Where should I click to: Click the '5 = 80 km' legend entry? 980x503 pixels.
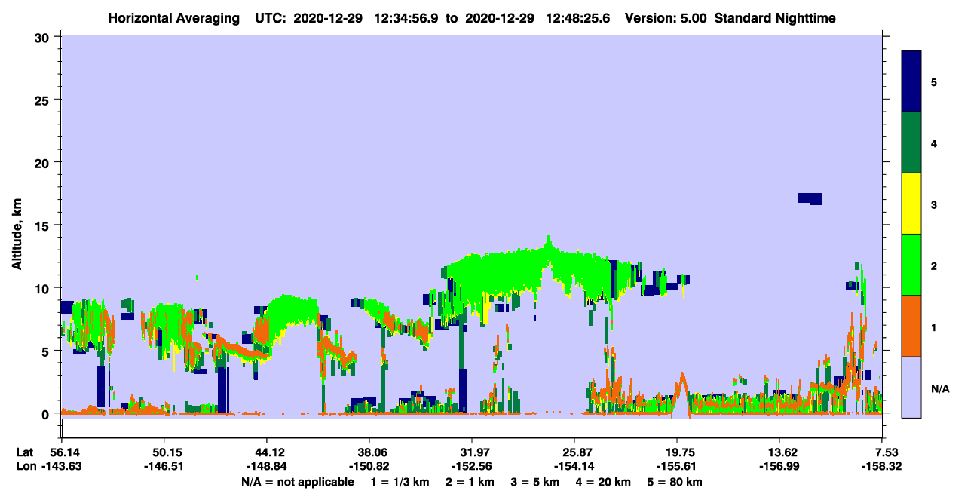[x=675, y=482]
